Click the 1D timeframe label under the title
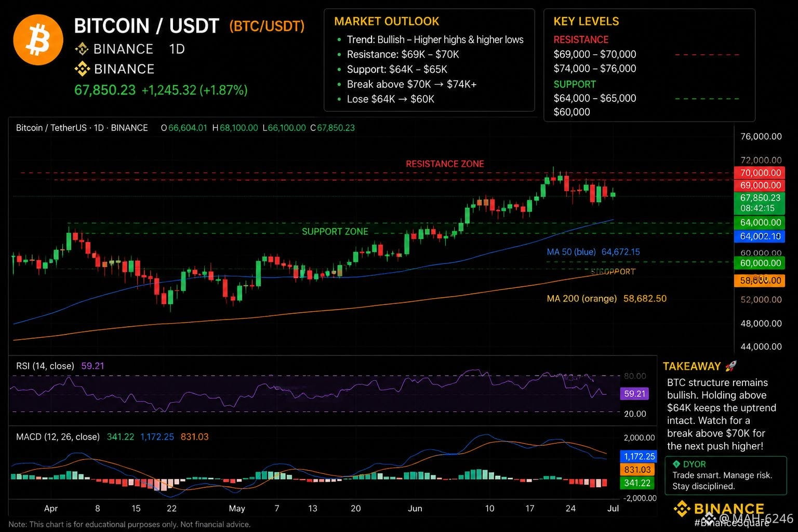This screenshot has height=532, width=798. 177,49
